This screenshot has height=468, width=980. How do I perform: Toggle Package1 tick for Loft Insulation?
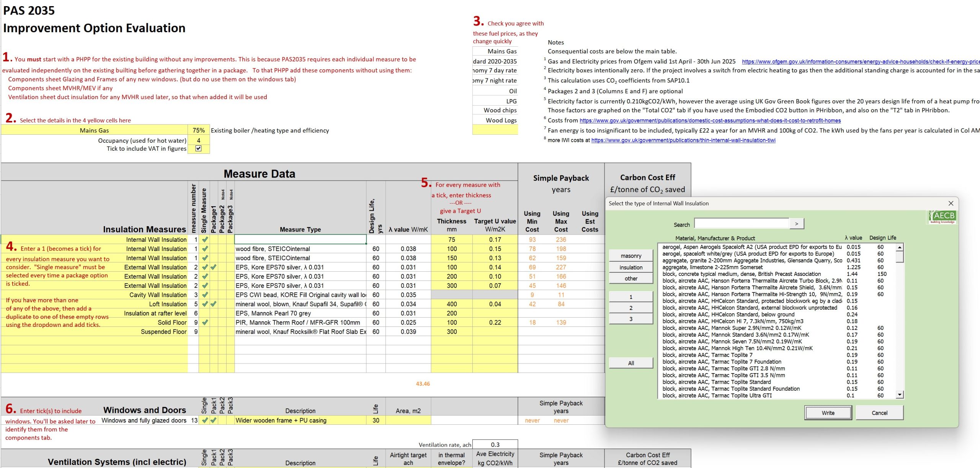[x=214, y=304]
